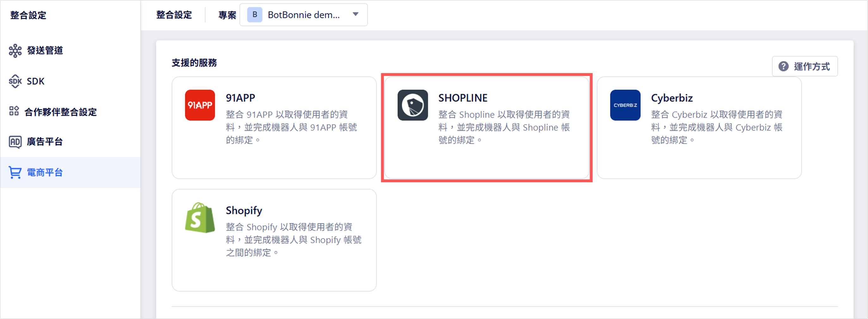The image size is (868, 319).
Task: Click the 專案 label
Action: pyautogui.click(x=227, y=15)
